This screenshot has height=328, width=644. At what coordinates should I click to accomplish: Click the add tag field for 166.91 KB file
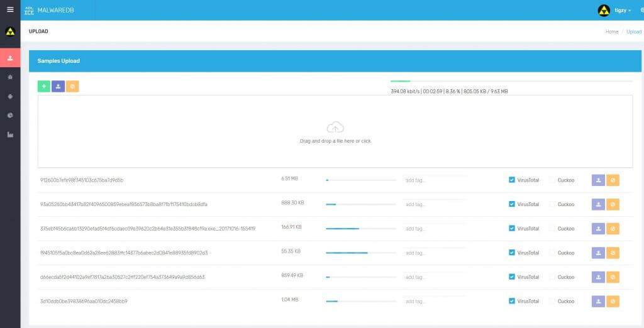434,229
